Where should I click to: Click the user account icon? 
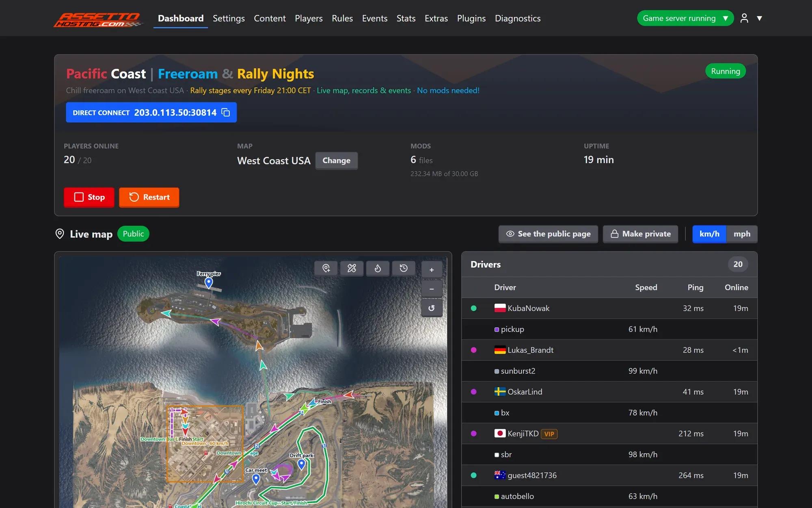744,18
